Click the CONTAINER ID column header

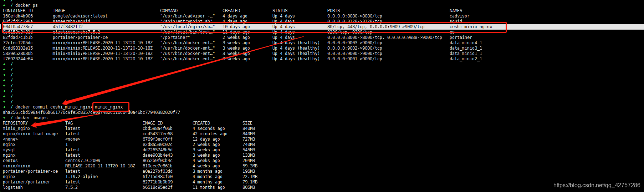click(18, 11)
